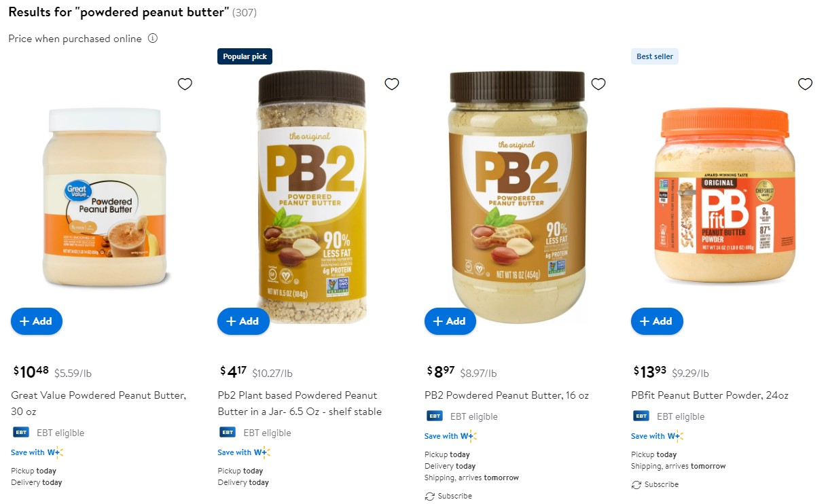The width and height of the screenshot is (826, 504).
Task: Click EBT icon under PB2 16 oz
Action: [x=435, y=416]
